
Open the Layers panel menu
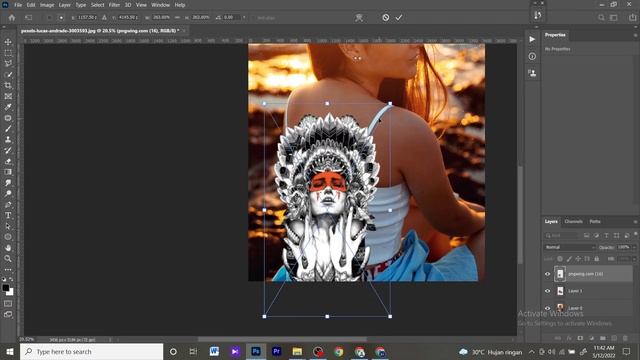tap(635, 222)
